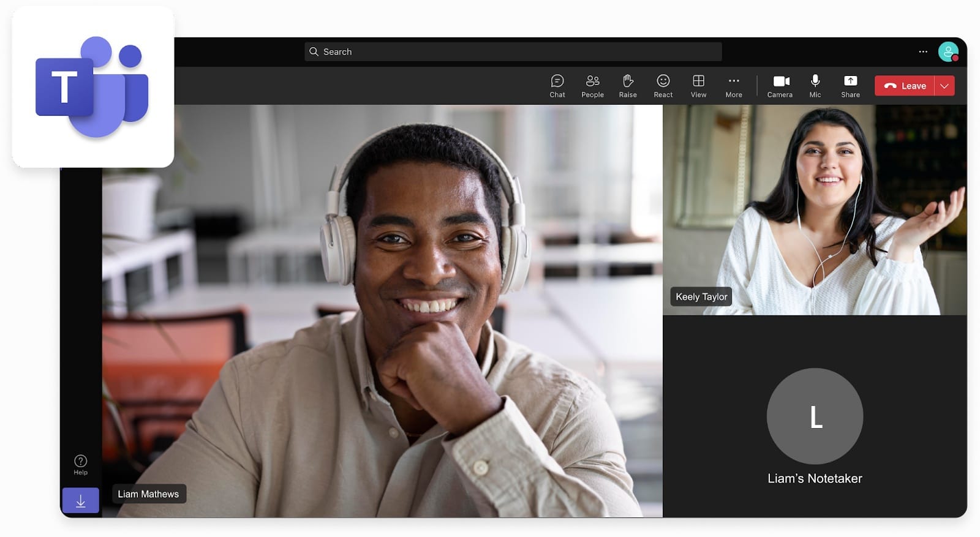Toggle the Camera on or off
Screen dimensions: 980x537
[x=780, y=86]
